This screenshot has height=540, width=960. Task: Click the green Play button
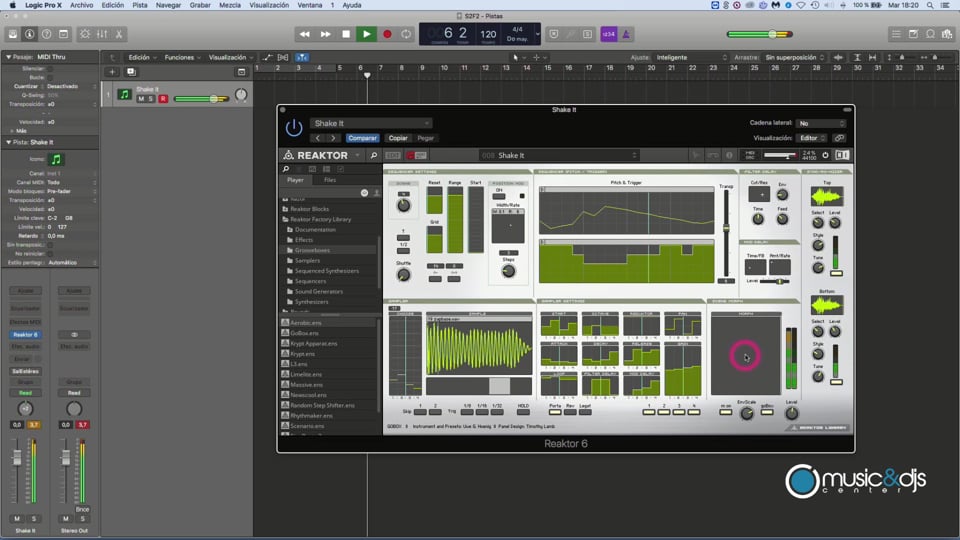(x=366, y=34)
